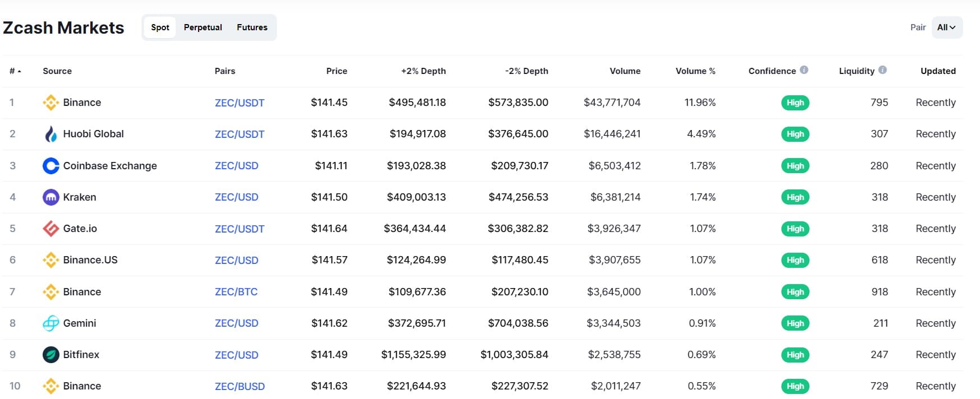Screen dimensions: 980x399
Task: Click the Coinbase Exchange logo
Action: click(51, 166)
